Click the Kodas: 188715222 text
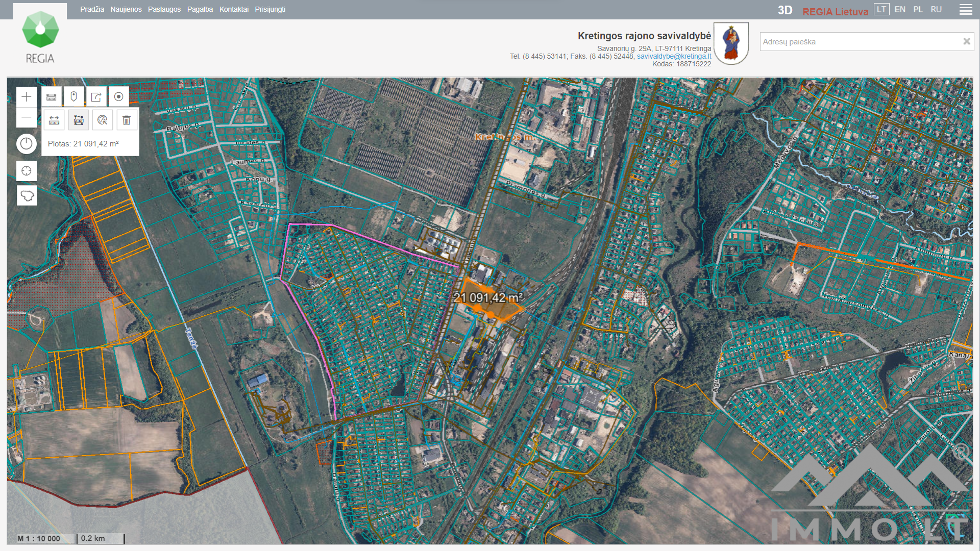This screenshot has height=551, width=980. 681,64
